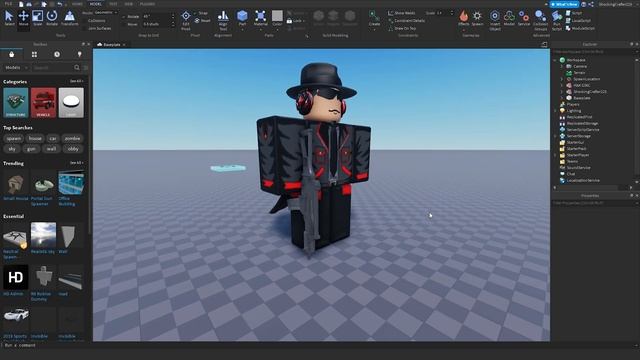Click the share icon near What's New
640x360 pixels.
[591, 4]
